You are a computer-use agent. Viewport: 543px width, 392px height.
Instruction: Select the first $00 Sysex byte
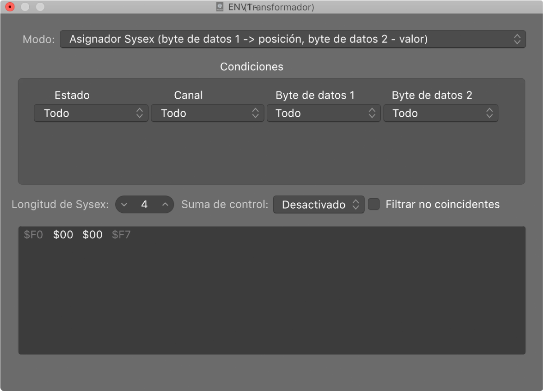pyautogui.click(x=63, y=235)
